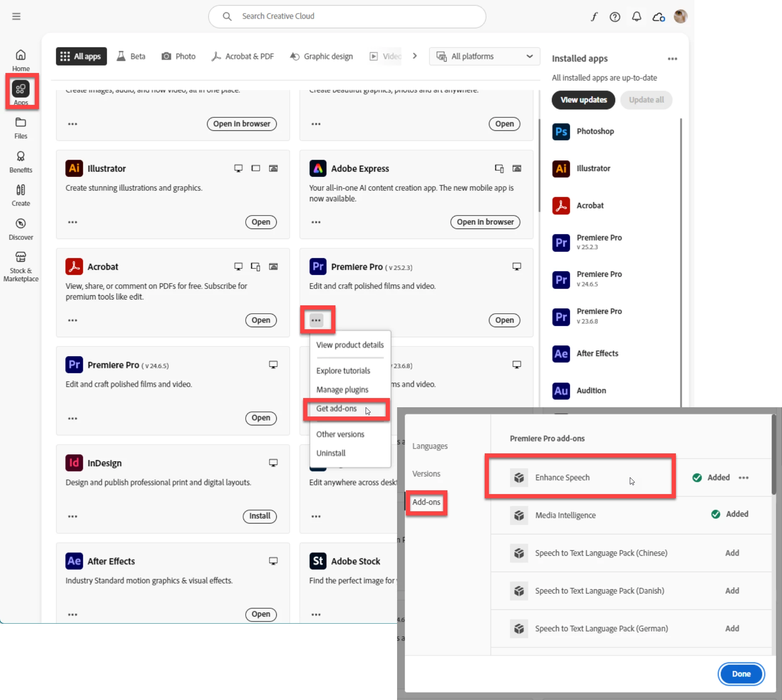Screen dimensions: 782x700
Task: Click Open in browser on Adobe Express
Action: tap(485, 222)
